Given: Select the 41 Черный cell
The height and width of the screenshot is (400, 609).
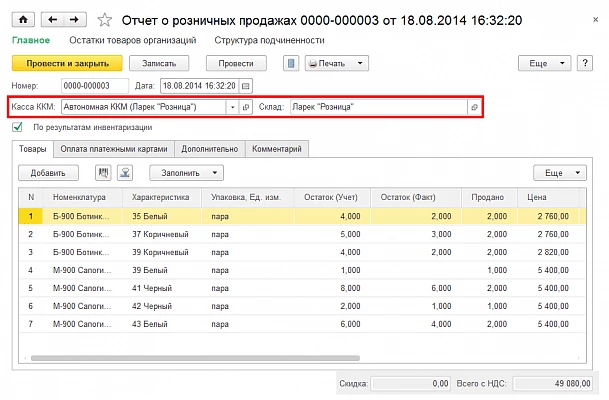Looking at the screenshot, I should [x=162, y=288].
